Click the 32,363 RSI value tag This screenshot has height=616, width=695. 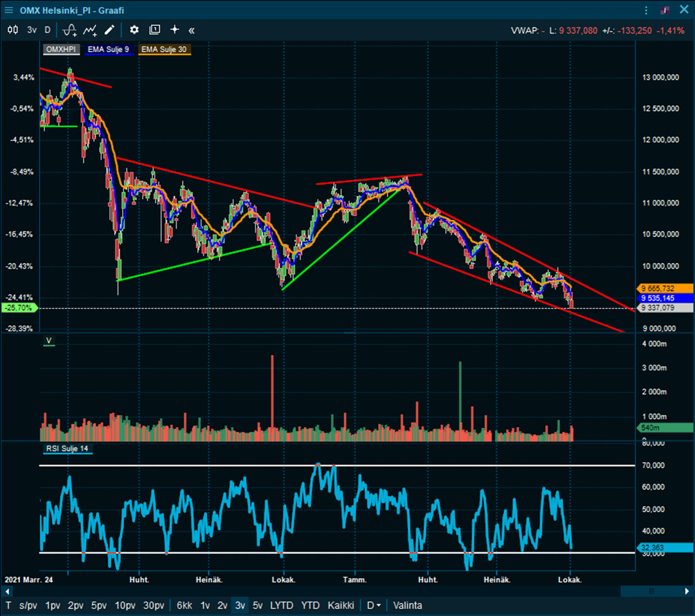pos(665,547)
